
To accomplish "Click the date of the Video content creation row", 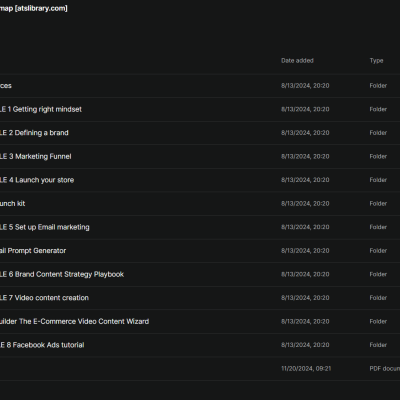I will tap(305, 298).
